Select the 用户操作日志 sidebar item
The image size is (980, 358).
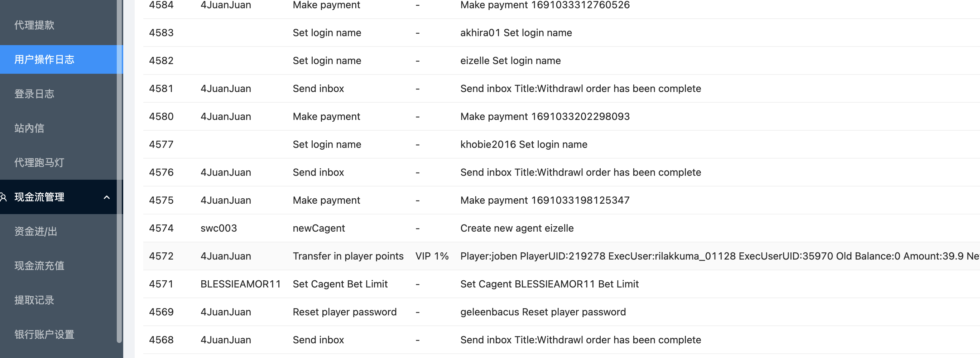44,60
